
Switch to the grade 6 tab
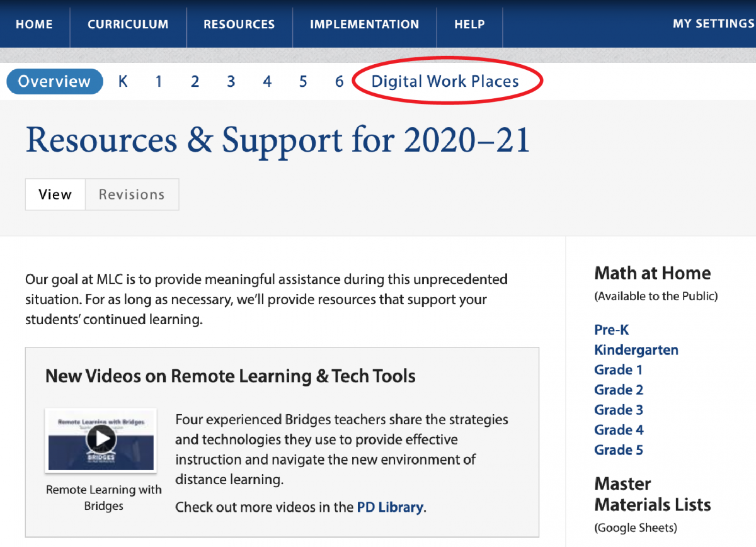pos(340,81)
